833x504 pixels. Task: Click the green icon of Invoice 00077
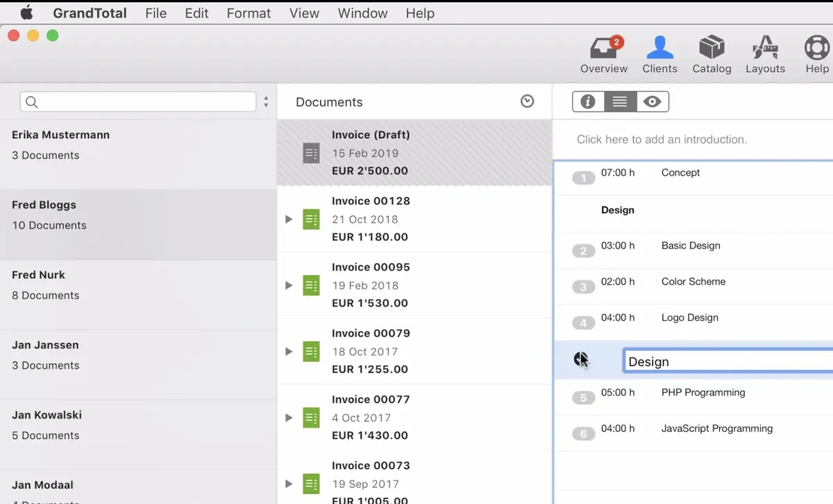tap(312, 418)
